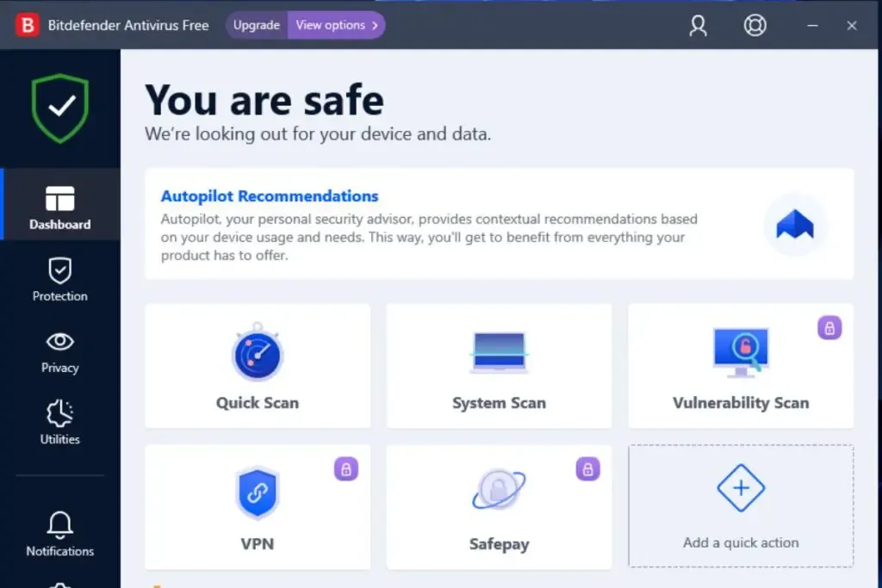
Task: Open the Utilities section
Action: [x=60, y=423]
